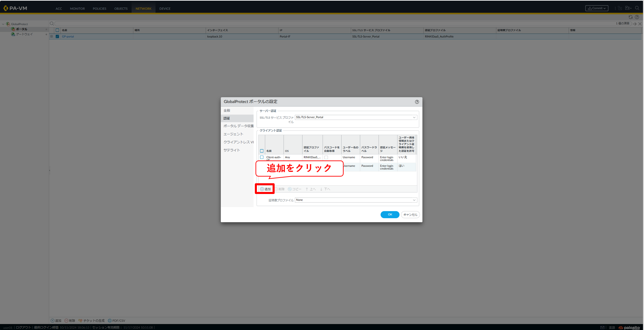Screen dimensions: 644x330
Task: Toggle the passcode auto-retrieve checkbox in the Client-auth row
Action: [326, 157]
